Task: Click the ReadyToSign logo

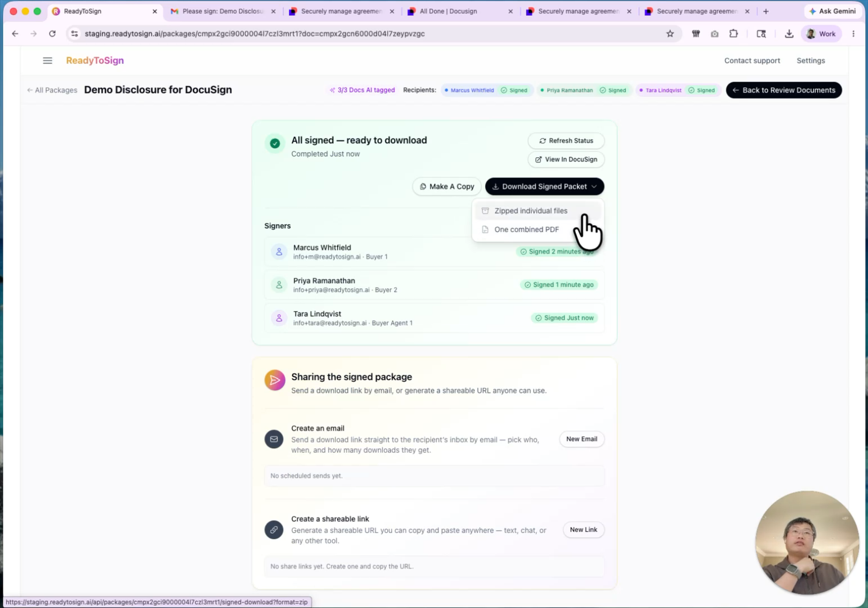Action: pyautogui.click(x=95, y=60)
